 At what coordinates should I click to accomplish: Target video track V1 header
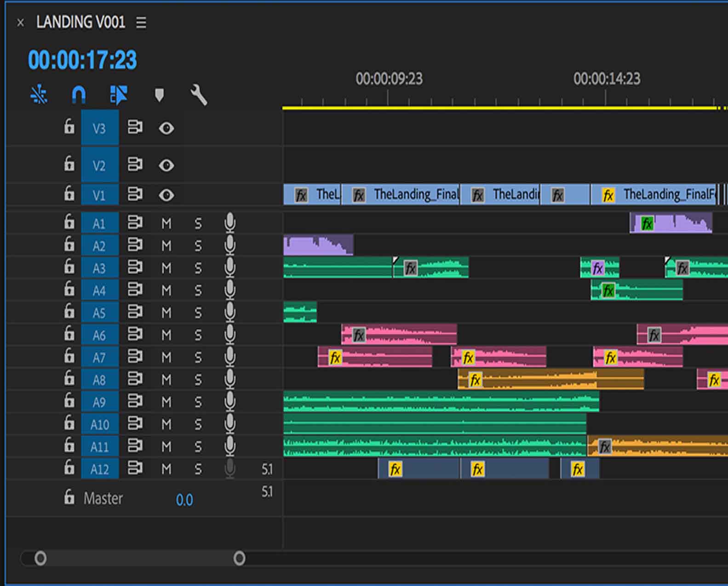99,195
